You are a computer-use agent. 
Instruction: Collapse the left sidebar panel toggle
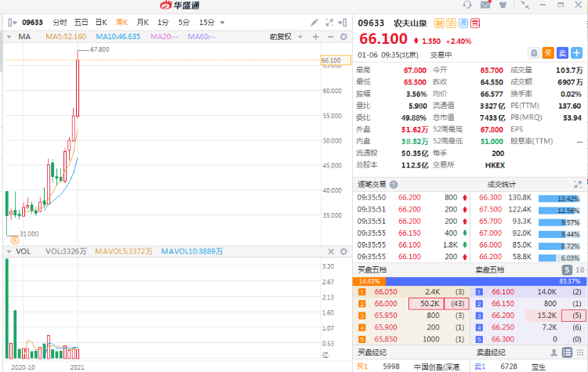point(9,23)
